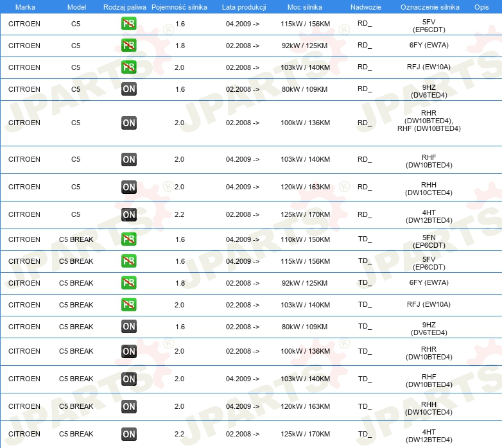The height and width of the screenshot is (448, 502).
Task: Click the Moc silnika column header
Action: (x=305, y=7)
